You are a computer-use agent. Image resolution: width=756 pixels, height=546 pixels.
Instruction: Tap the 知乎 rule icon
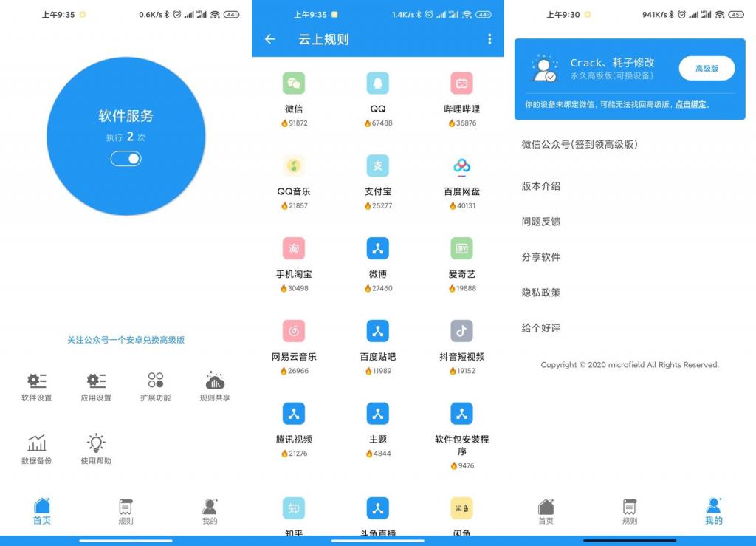(x=294, y=508)
